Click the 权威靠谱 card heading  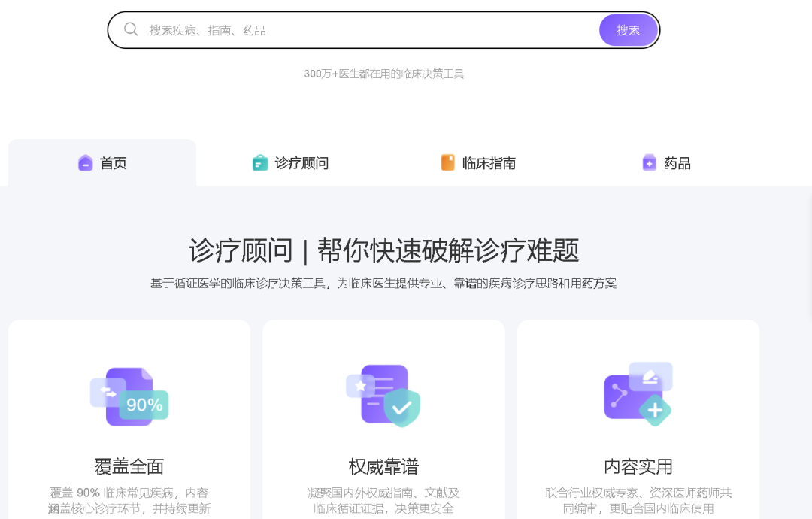[383, 466]
